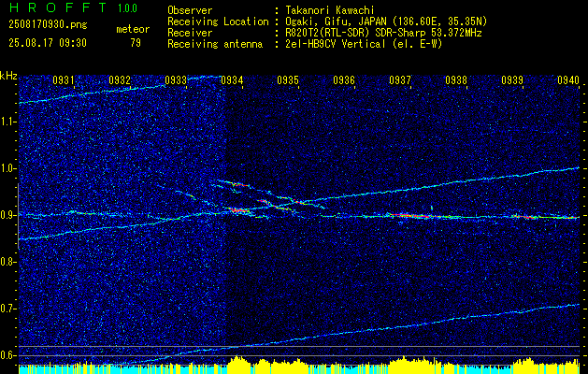Click the 1.1 kHz axis tick label
The image size is (588, 374).
click(x=8, y=122)
